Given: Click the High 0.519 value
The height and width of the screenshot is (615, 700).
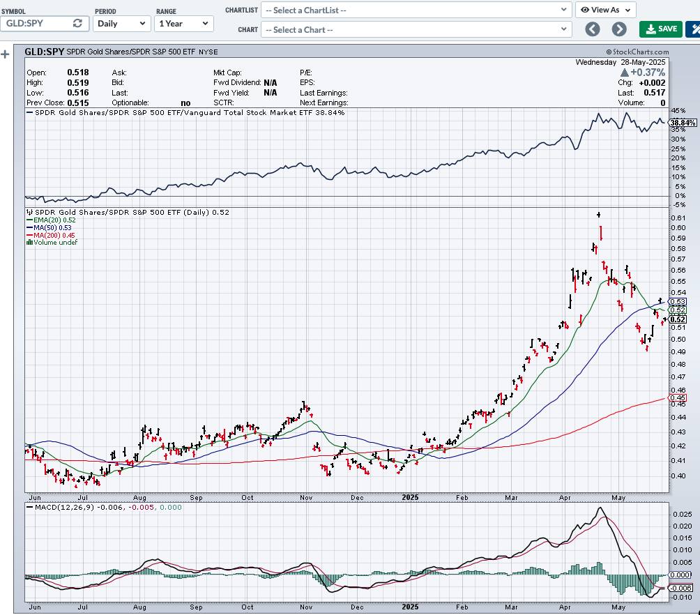Looking at the screenshot, I should (x=77, y=82).
